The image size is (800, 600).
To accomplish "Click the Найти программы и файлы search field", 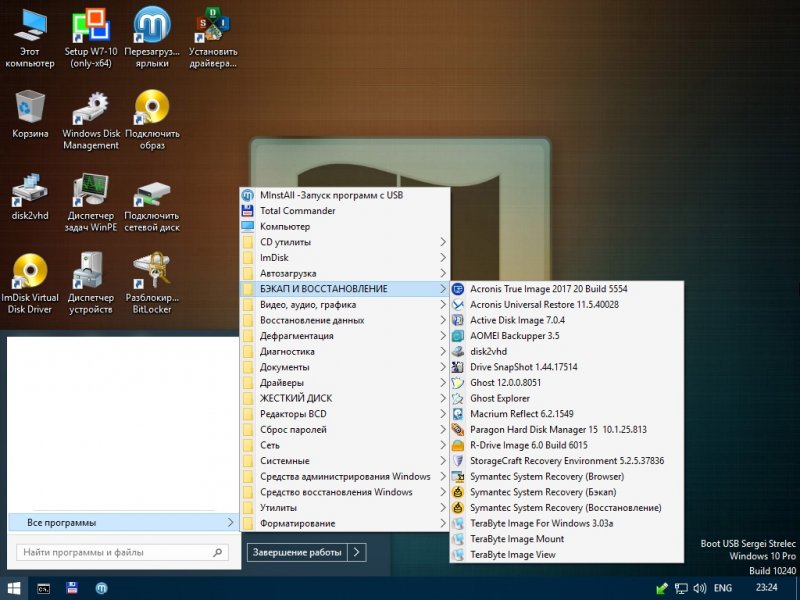I will [115, 552].
